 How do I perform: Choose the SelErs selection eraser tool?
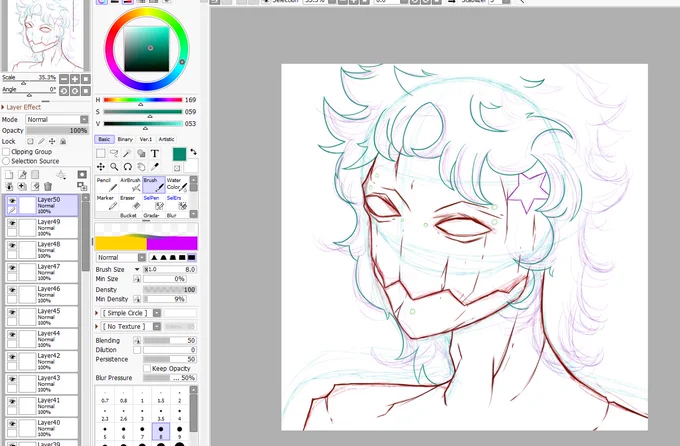pyautogui.click(x=177, y=203)
